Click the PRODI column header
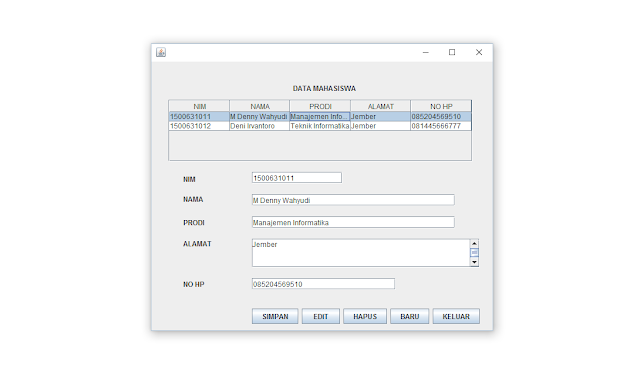Screen dimensions: 640x369 coord(320,106)
